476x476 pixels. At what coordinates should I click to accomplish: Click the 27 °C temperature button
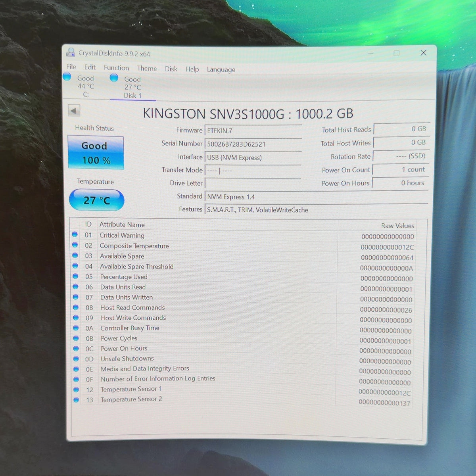[x=97, y=200]
